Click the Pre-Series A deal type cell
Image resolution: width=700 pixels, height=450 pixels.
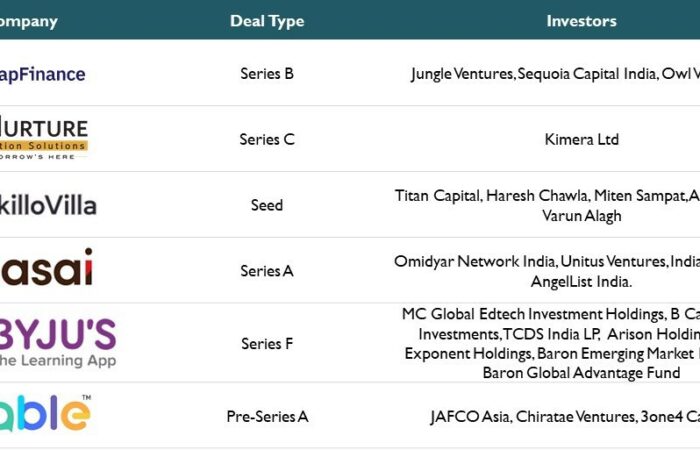click(267, 416)
